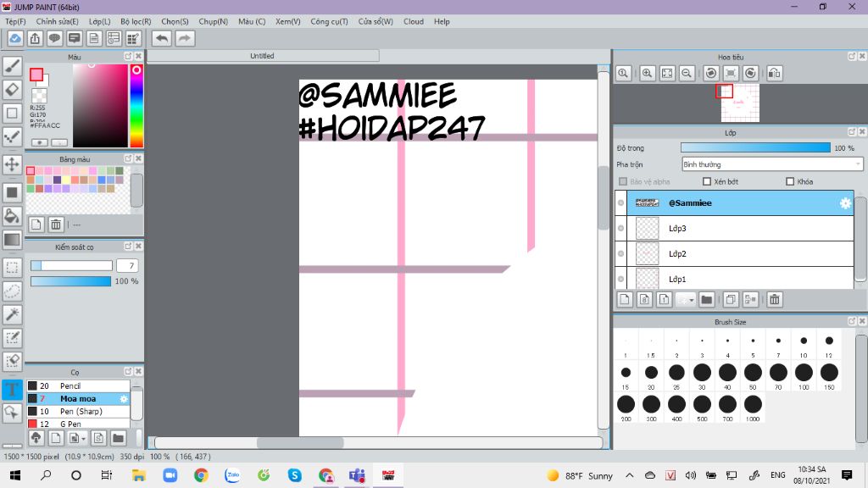Open the Tệp(F) menu

15,21
